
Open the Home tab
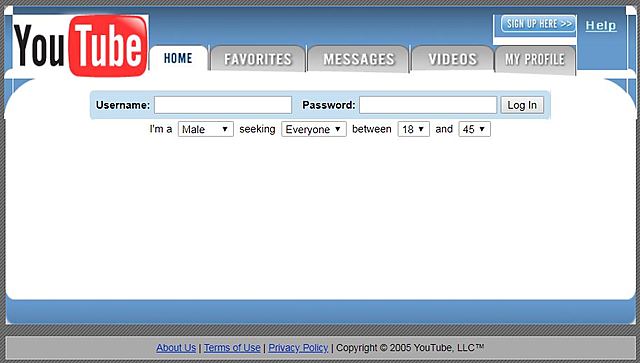click(x=178, y=58)
